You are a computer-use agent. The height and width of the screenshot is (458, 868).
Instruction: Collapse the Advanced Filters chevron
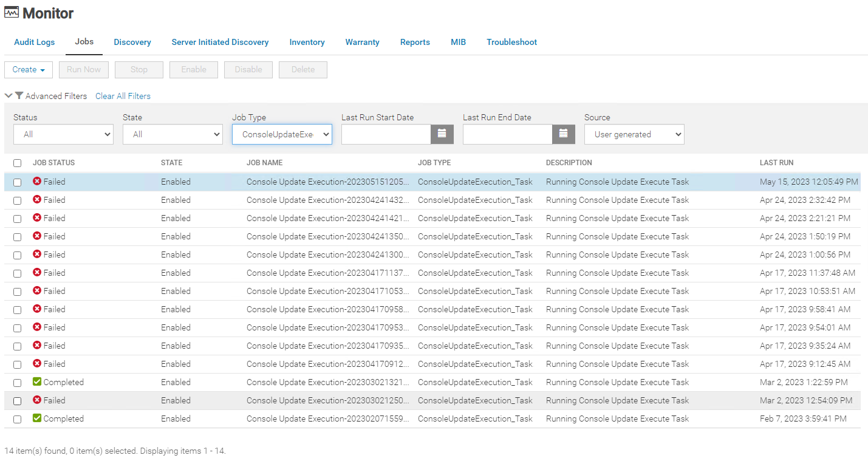[x=9, y=96]
